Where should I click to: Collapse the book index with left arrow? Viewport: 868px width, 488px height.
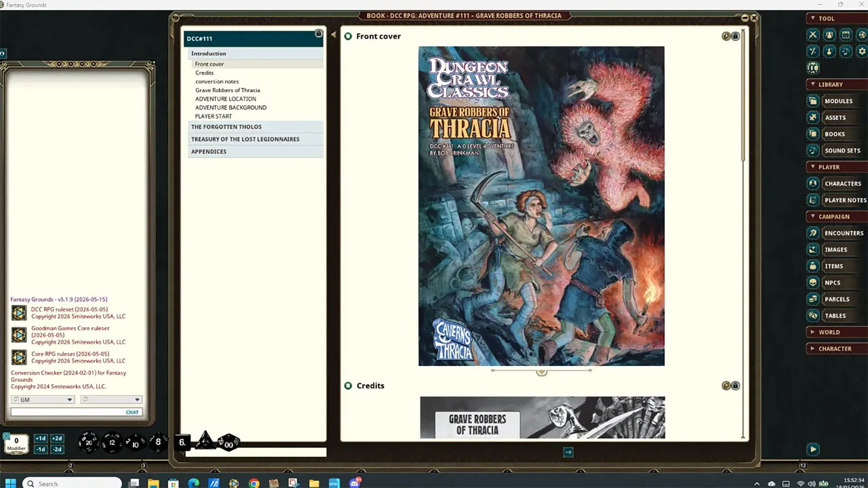(333, 34)
